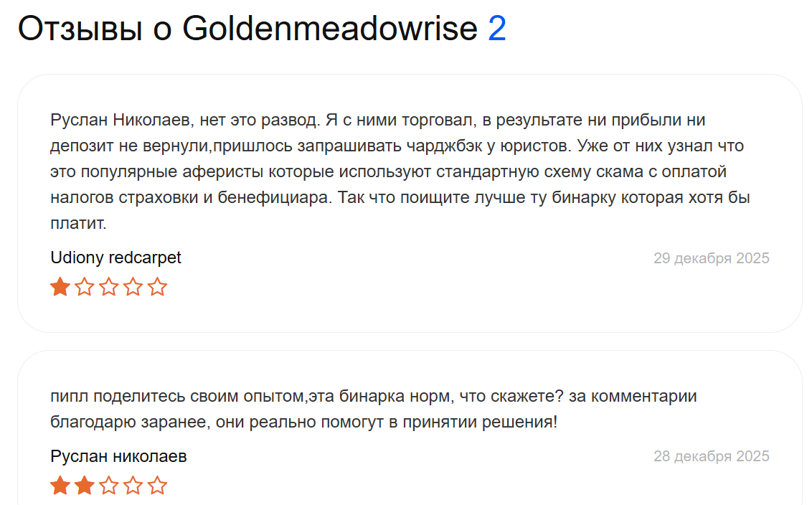Click the fourth star in Udiony redcarpet's rating

pyautogui.click(x=133, y=288)
